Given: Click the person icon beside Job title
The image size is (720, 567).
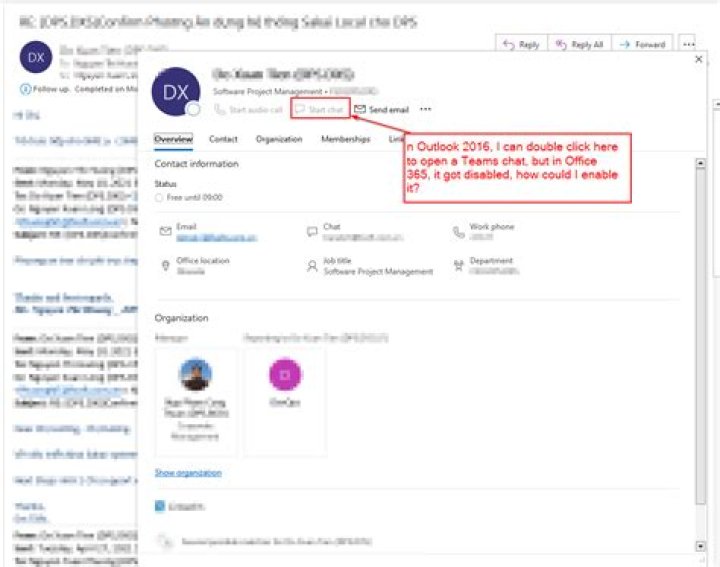Looking at the screenshot, I should tap(312, 266).
